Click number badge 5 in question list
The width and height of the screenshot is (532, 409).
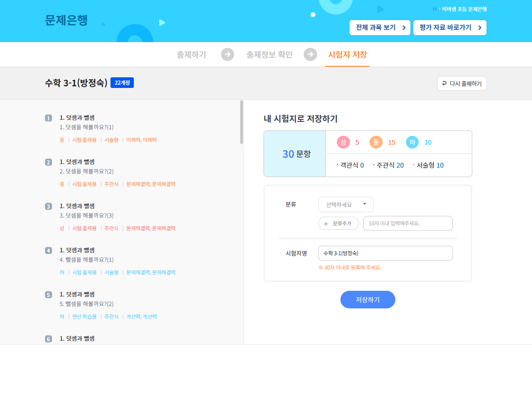coord(48,295)
